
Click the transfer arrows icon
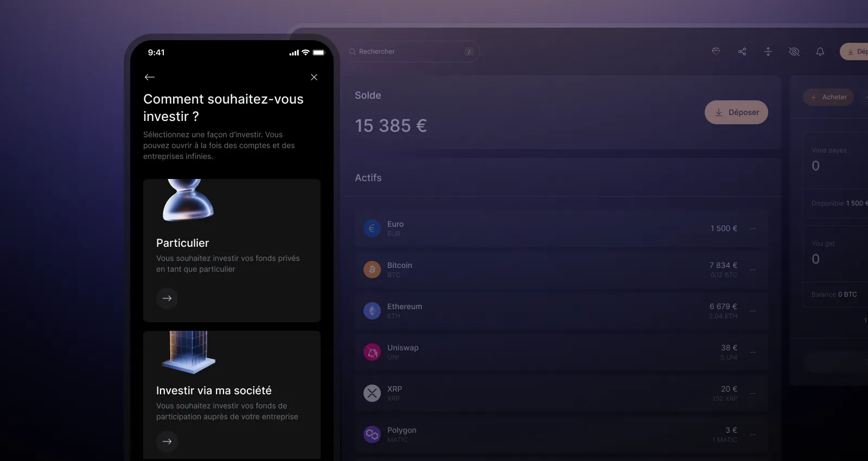(768, 52)
